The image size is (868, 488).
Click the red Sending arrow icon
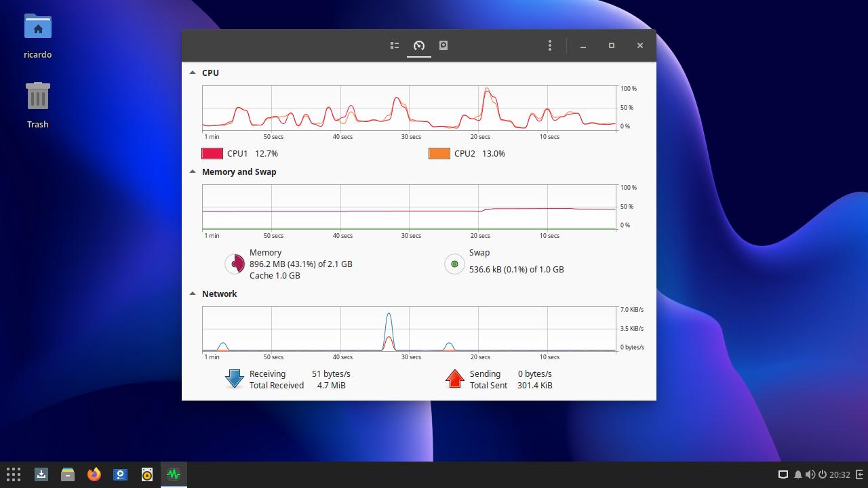click(454, 379)
